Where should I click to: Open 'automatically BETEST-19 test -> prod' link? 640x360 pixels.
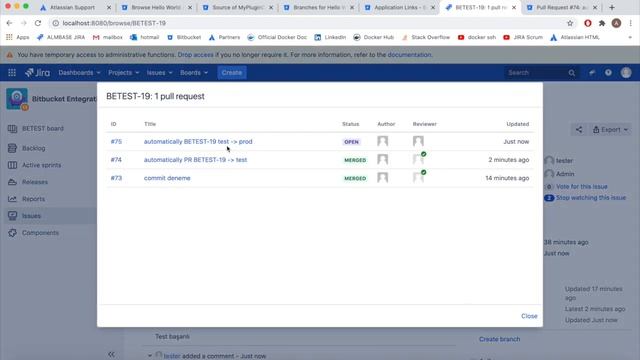[x=198, y=142]
